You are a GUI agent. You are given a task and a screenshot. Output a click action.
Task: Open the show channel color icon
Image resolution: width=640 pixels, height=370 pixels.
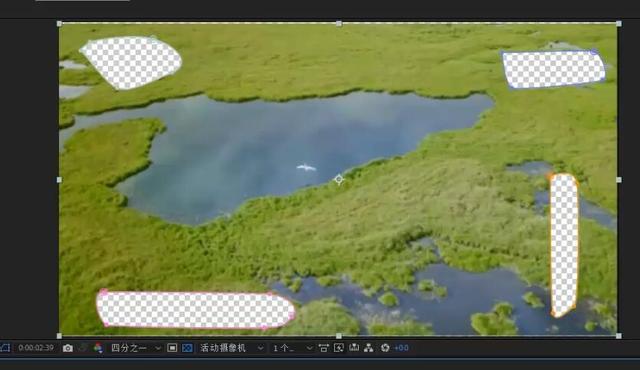pyautogui.click(x=98, y=348)
